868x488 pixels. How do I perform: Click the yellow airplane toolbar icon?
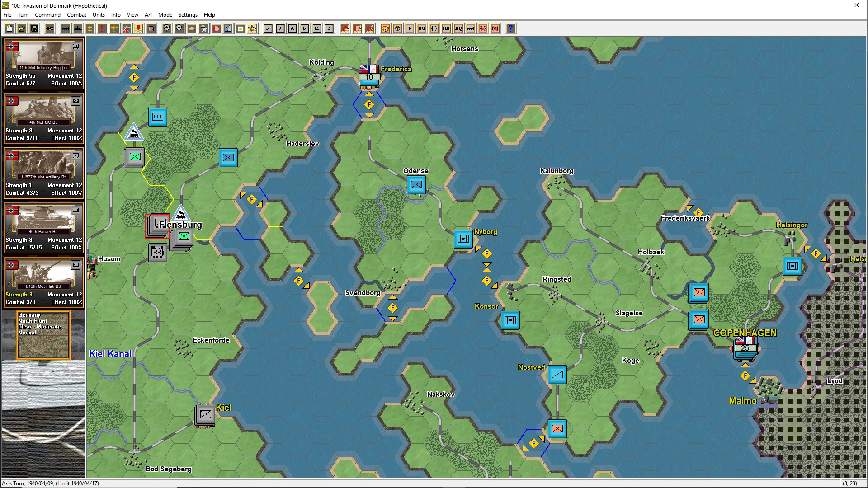(114, 28)
